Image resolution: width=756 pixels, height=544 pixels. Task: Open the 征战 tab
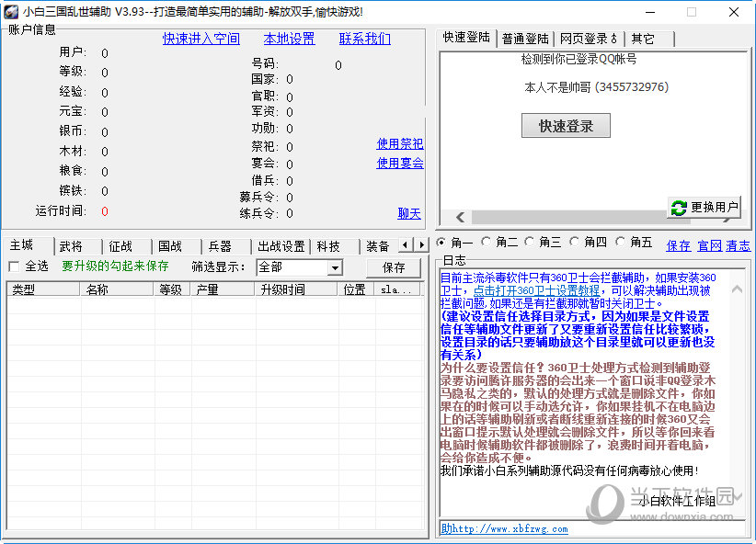coord(128,246)
